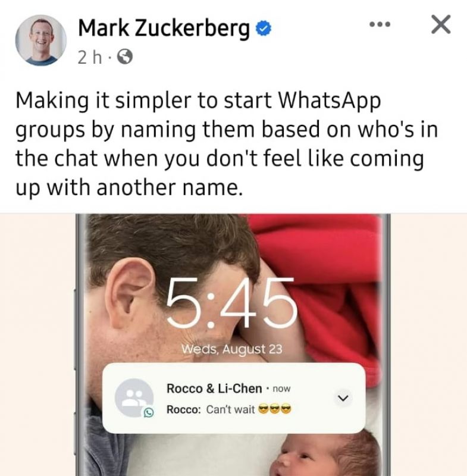Close the post with the X icon
This screenshot has width=467, height=476.
click(441, 24)
